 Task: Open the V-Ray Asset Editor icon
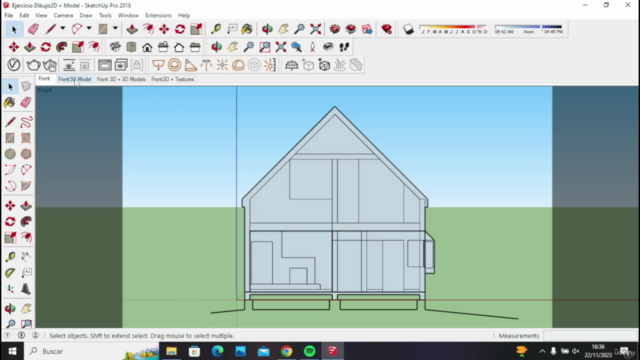pyautogui.click(x=13, y=65)
